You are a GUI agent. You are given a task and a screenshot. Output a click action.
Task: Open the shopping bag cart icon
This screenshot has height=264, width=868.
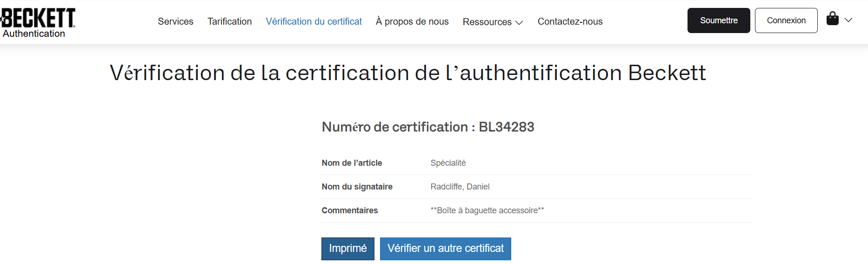(x=832, y=19)
